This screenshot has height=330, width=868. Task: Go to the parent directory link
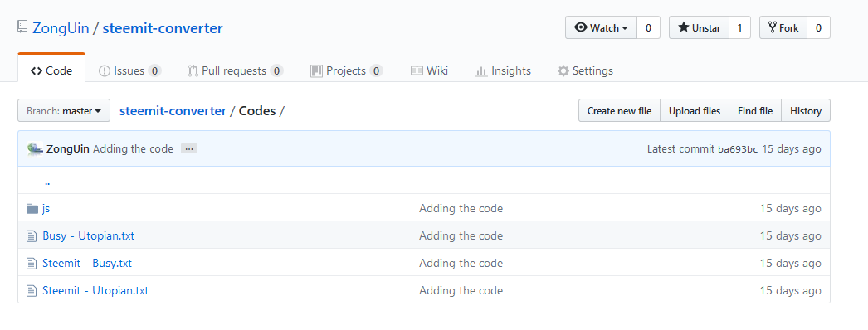click(x=47, y=181)
